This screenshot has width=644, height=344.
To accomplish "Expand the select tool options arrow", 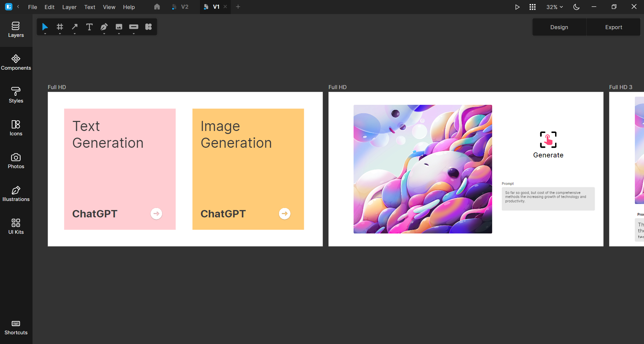I will coord(45,33).
